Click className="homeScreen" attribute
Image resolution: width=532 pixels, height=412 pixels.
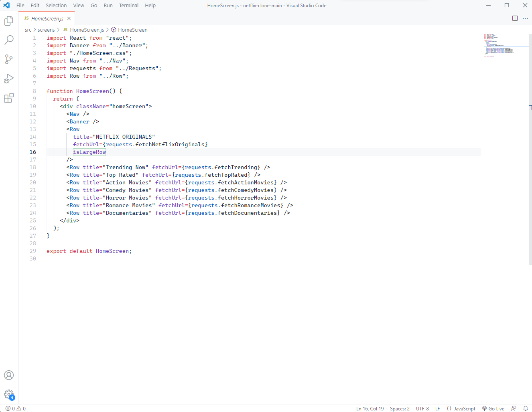[112, 106]
